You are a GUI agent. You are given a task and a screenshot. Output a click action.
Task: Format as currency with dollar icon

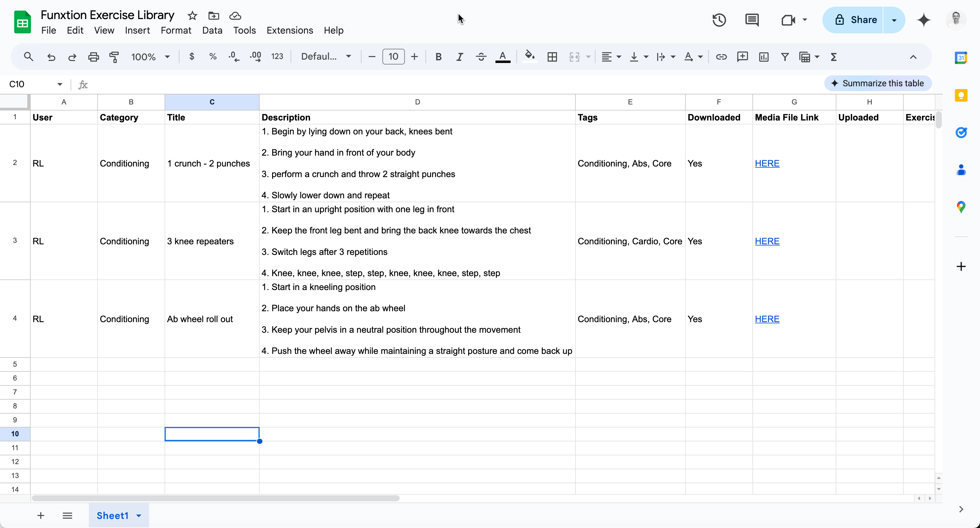point(192,57)
